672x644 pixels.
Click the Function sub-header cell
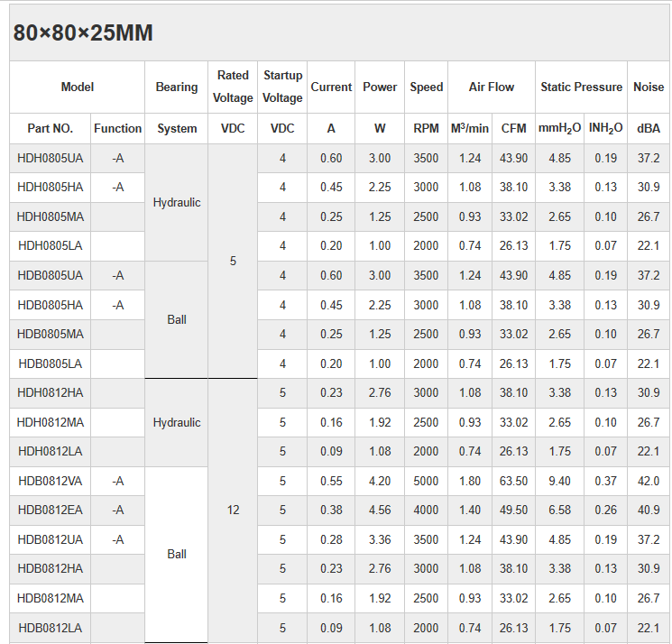[117, 128]
